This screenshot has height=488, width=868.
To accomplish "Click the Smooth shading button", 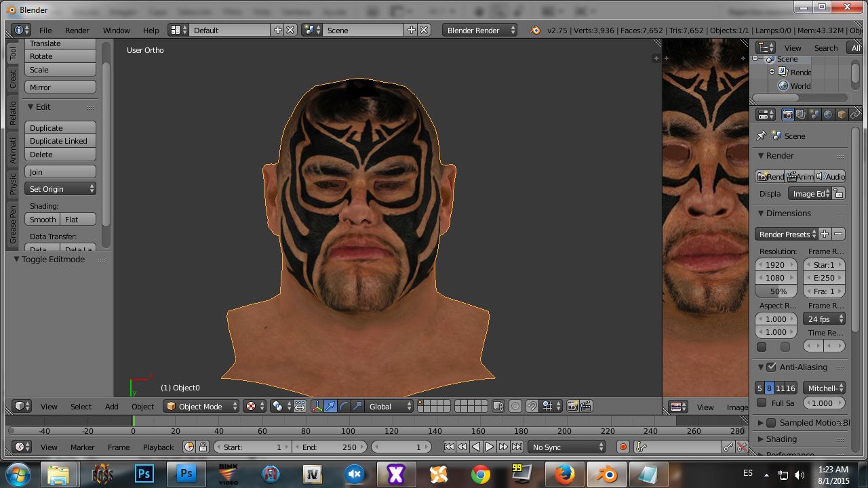I will (43, 220).
